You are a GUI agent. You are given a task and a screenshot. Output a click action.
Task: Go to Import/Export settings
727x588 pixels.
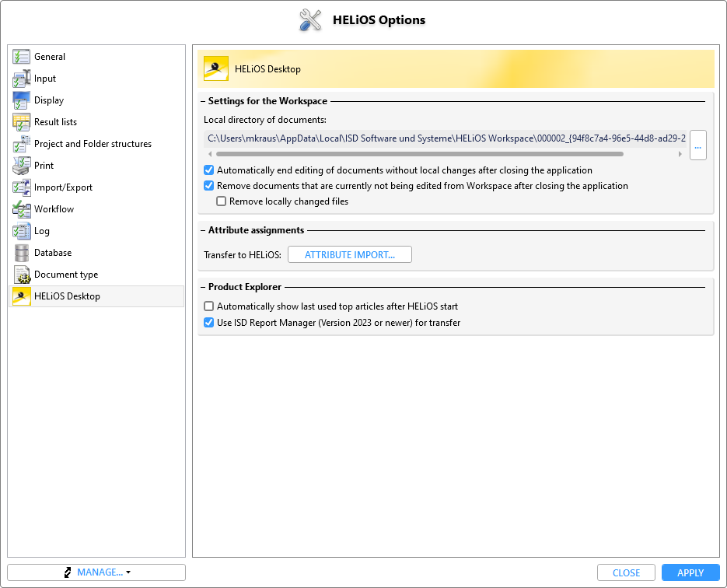(96, 187)
